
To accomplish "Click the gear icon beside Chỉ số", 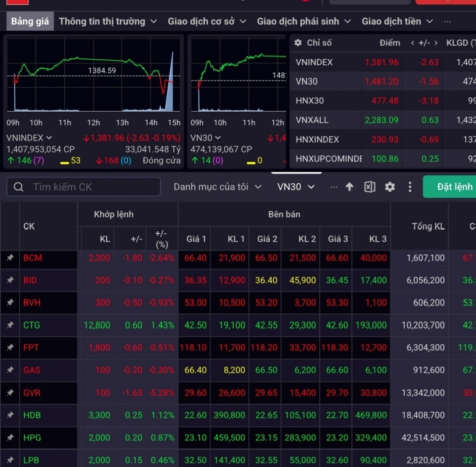I will [x=298, y=43].
